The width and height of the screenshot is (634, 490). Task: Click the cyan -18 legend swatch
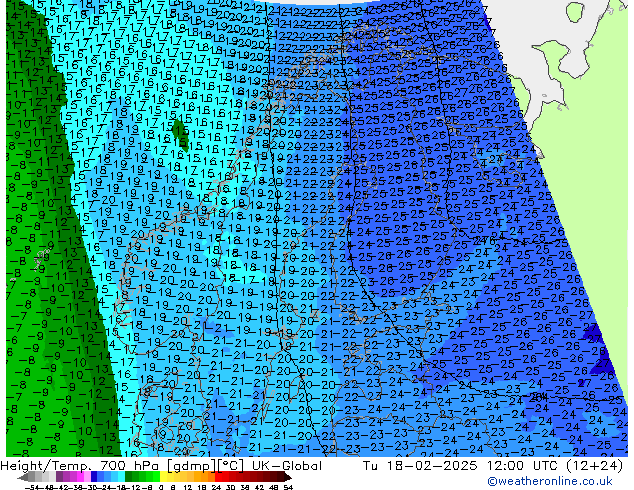coord(122,476)
